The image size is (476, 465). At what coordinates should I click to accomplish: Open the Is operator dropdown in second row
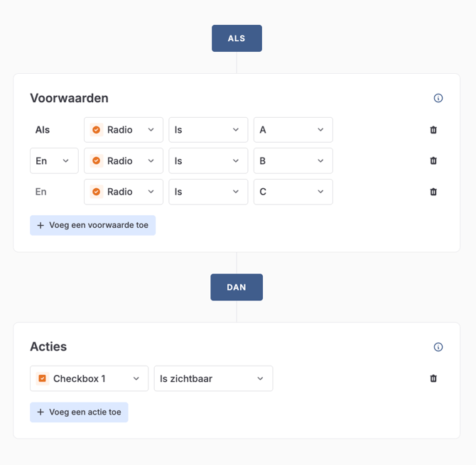pyautogui.click(x=208, y=161)
